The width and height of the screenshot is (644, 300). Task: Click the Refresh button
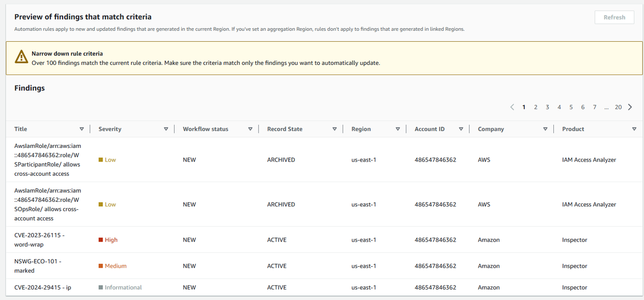pyautogui.click(x=614, y=17)
